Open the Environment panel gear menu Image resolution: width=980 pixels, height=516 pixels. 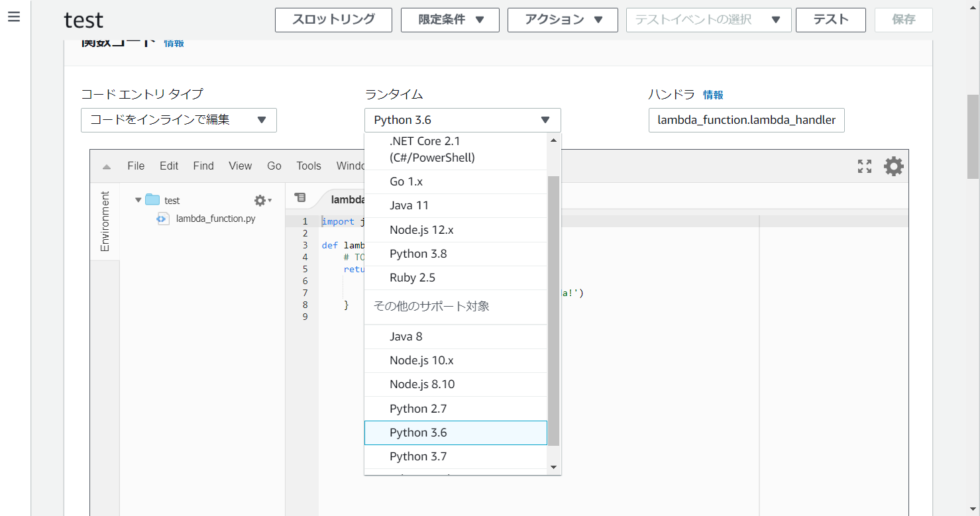click(x=262, y=200)
